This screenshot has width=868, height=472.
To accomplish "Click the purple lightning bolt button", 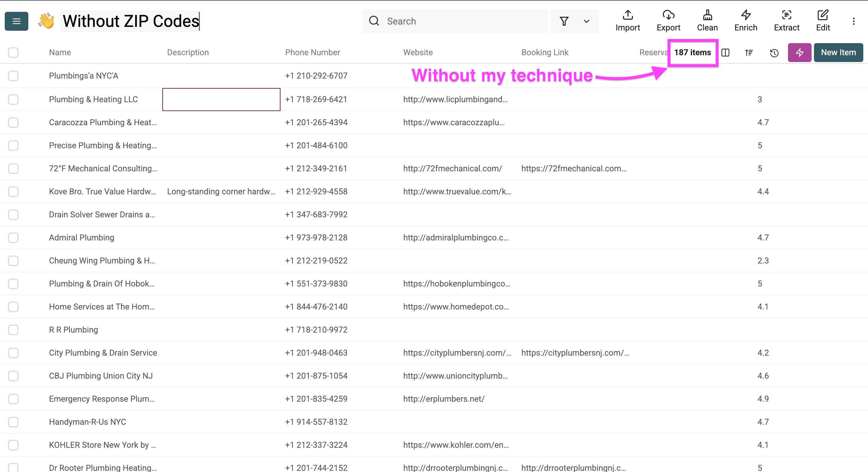I will point(799,53).
